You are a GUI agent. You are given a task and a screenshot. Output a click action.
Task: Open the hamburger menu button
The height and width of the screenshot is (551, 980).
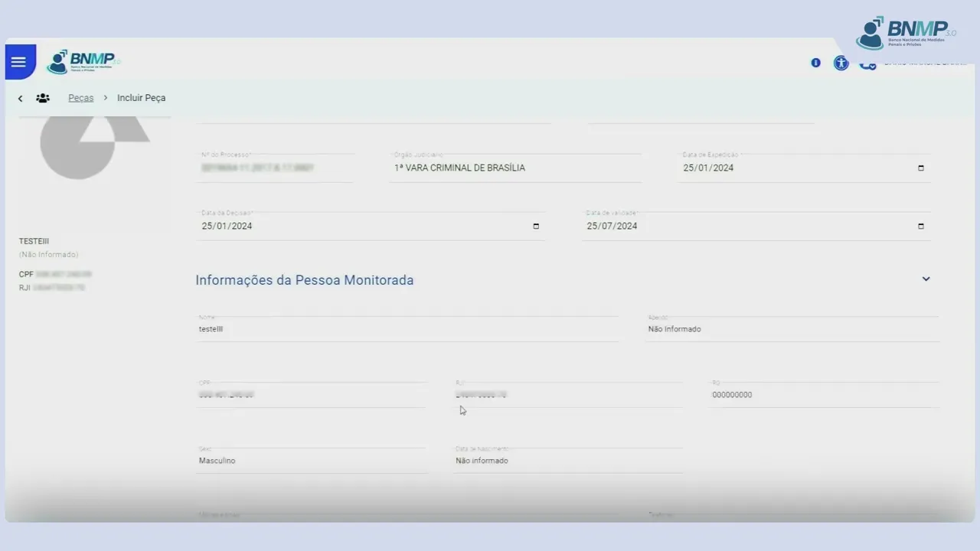20,62
